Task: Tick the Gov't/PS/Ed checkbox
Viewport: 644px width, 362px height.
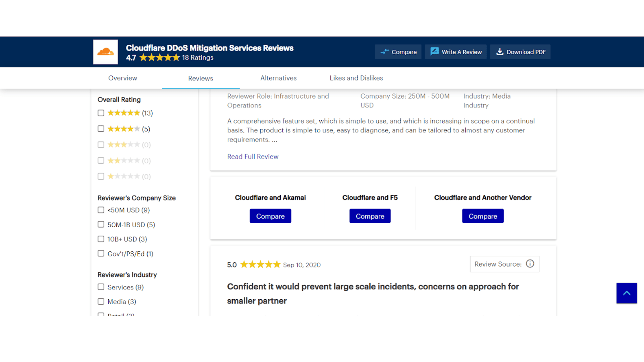Action: pyautogui.click(x=101, y=254)
